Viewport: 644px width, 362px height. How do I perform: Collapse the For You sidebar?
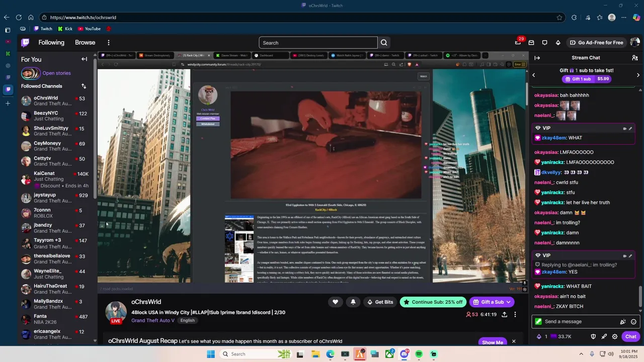84,59
